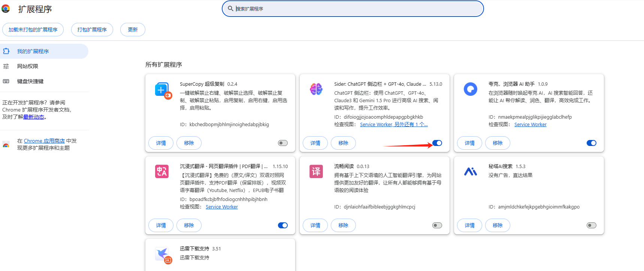Screen dimensions: 644x271
Task: Click the search magnifier icon
Action: [x=231, y=9]
